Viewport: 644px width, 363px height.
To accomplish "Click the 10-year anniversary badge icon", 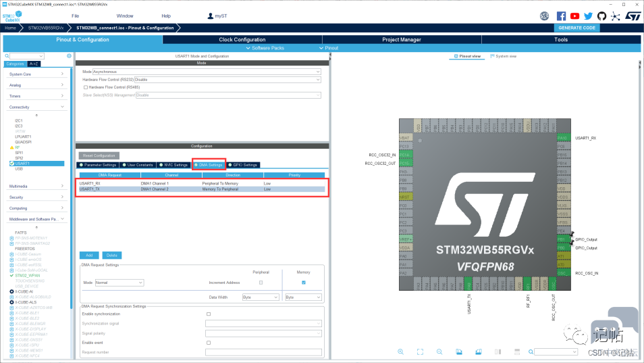I will click(x=544, y=16).
